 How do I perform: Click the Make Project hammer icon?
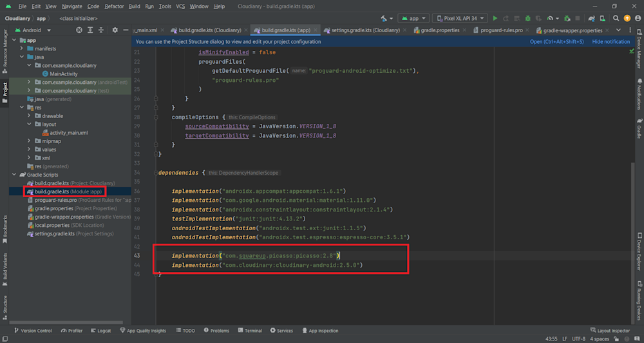(384, 19)
